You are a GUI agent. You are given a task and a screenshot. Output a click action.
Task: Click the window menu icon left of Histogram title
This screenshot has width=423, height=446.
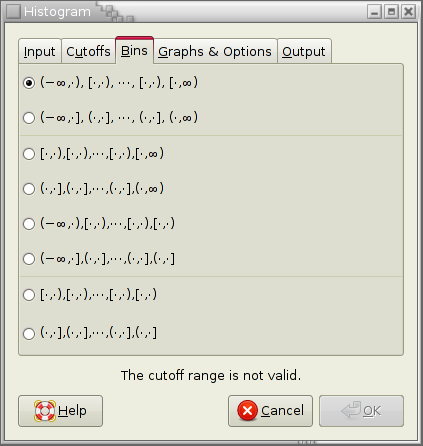[14, 12]
